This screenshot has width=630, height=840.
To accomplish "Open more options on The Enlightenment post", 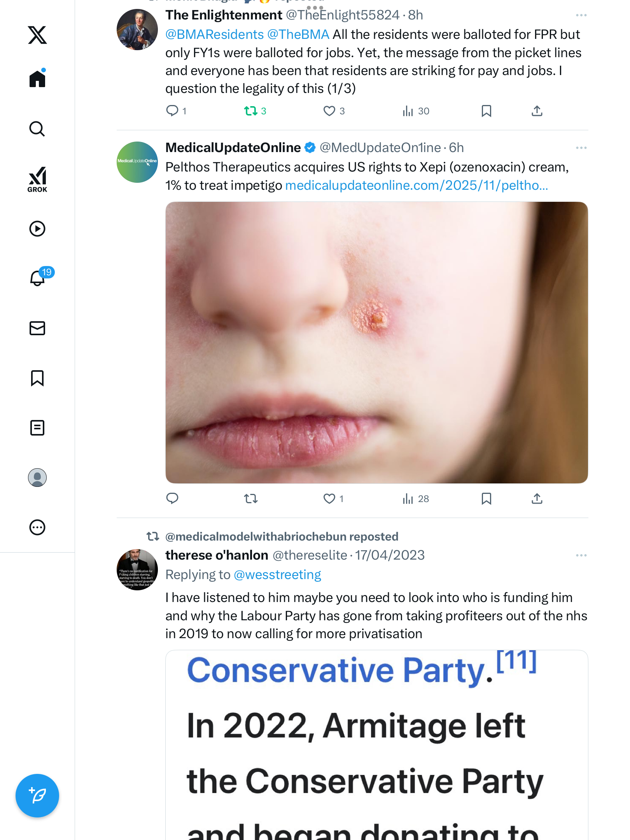I will click(581, 15).
